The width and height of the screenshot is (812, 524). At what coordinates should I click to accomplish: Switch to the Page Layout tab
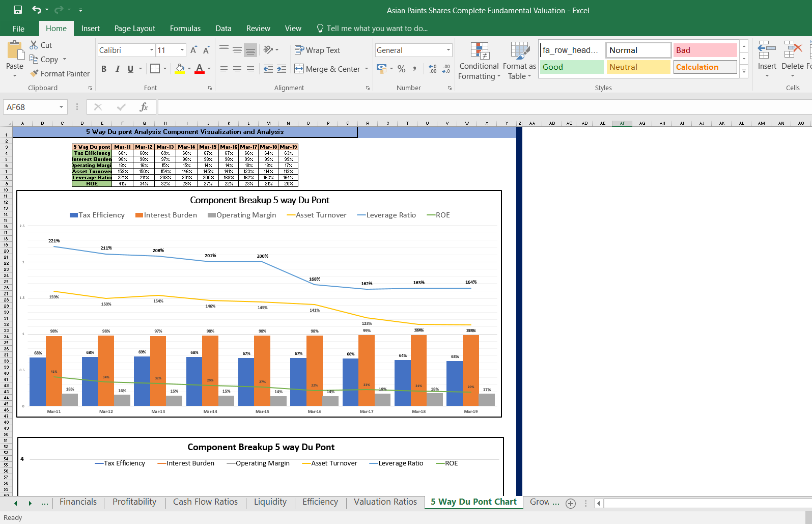(x=135, y=29)
